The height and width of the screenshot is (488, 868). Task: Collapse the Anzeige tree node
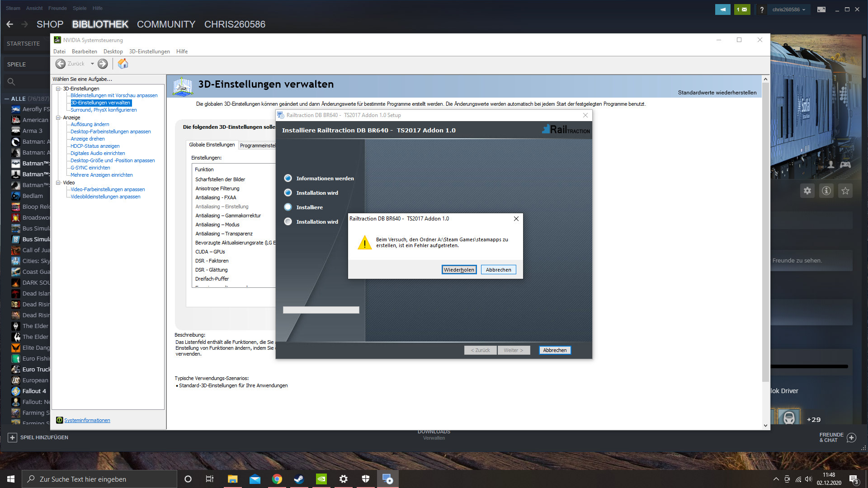(58, 117)
